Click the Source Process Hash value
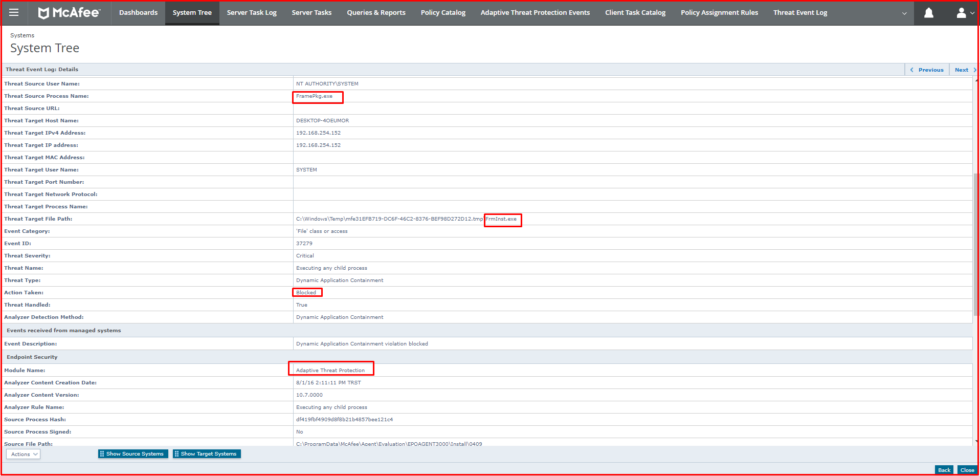Viewport: 980px width, 476px height. point(344,420)
